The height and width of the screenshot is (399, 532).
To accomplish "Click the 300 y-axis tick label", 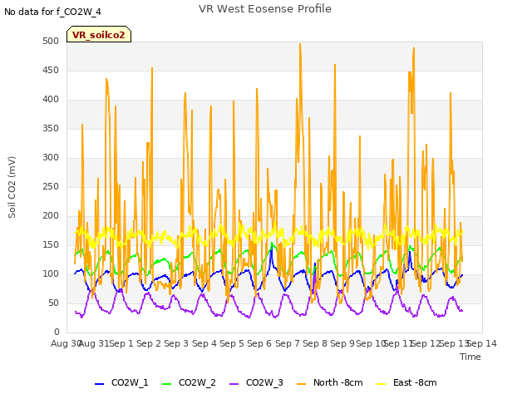I will 51,157.
